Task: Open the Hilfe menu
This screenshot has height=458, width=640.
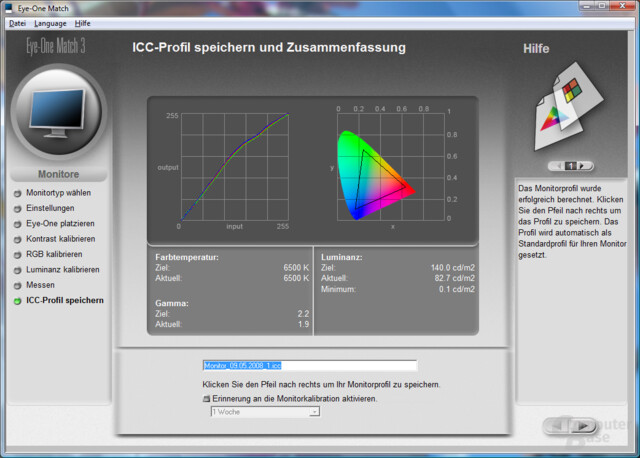Action: pos(82,23)
